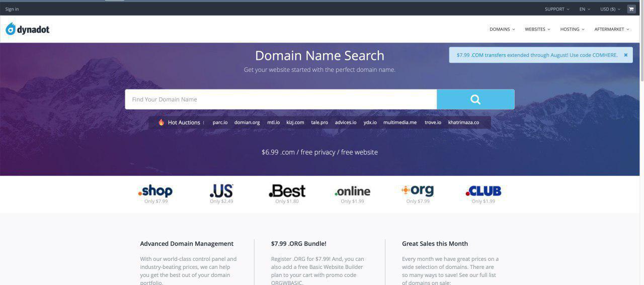644x285 pixels.
Task: Open the .CLUB domain logo
Action: pos(483,191)
